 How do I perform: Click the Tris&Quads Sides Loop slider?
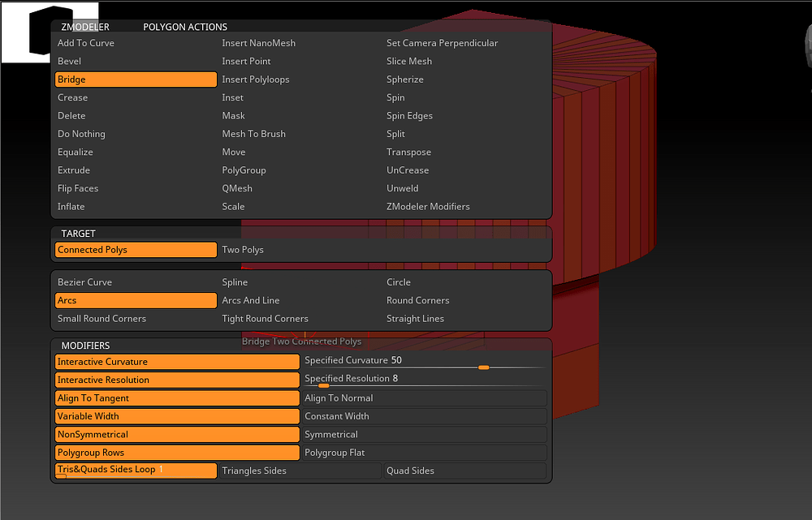pyautogui.click(x=136, y=471)
